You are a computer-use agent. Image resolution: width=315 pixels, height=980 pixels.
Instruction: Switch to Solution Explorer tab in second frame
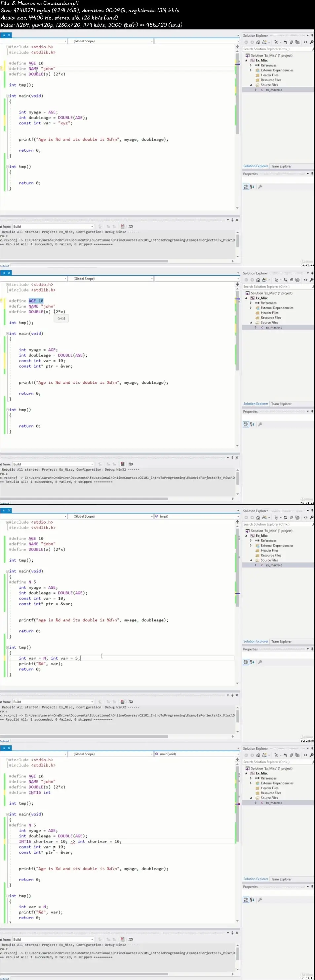[256, 404]
